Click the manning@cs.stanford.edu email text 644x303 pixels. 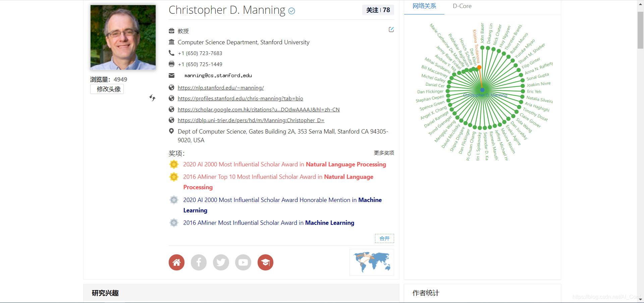click(218, 75)
